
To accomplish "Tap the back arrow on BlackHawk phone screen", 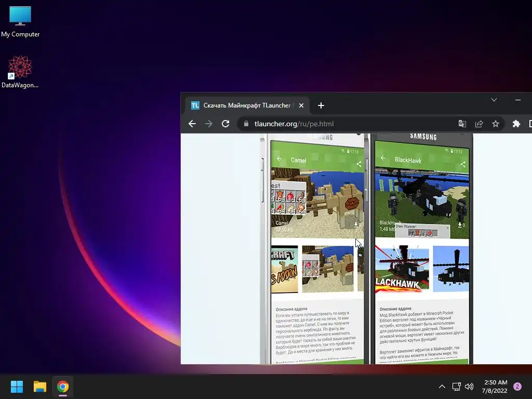I will click(x=383, y=158).
